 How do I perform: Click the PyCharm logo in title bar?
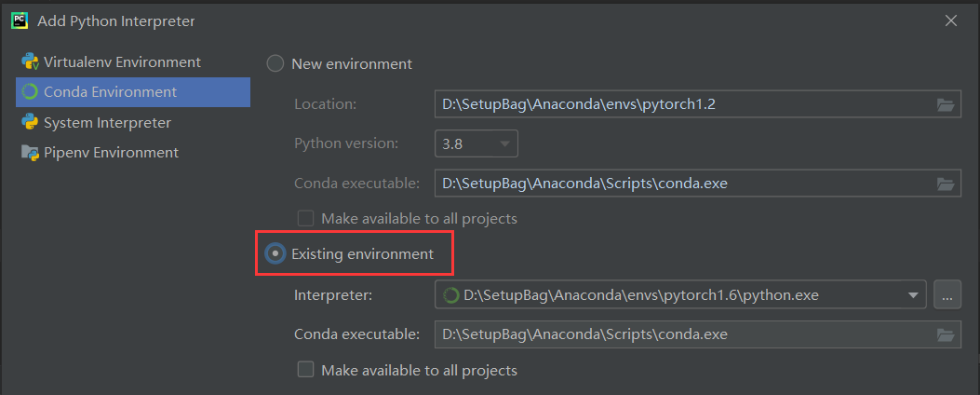(17, 20)
